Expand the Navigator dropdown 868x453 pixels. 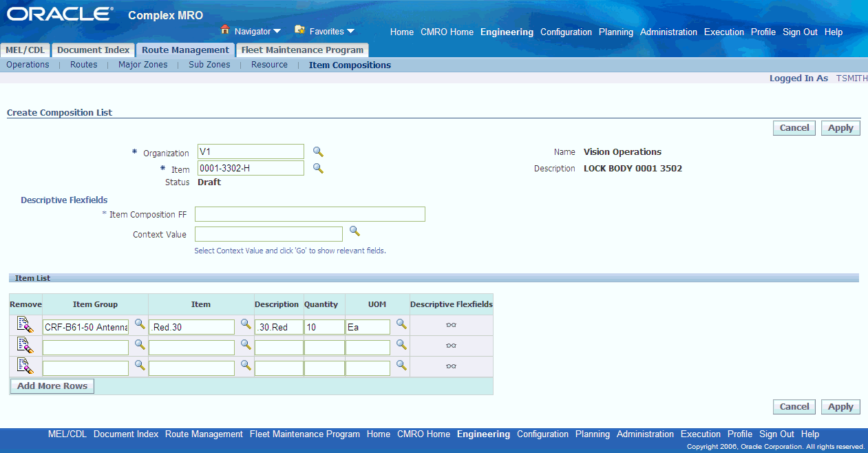pos(277,32)
